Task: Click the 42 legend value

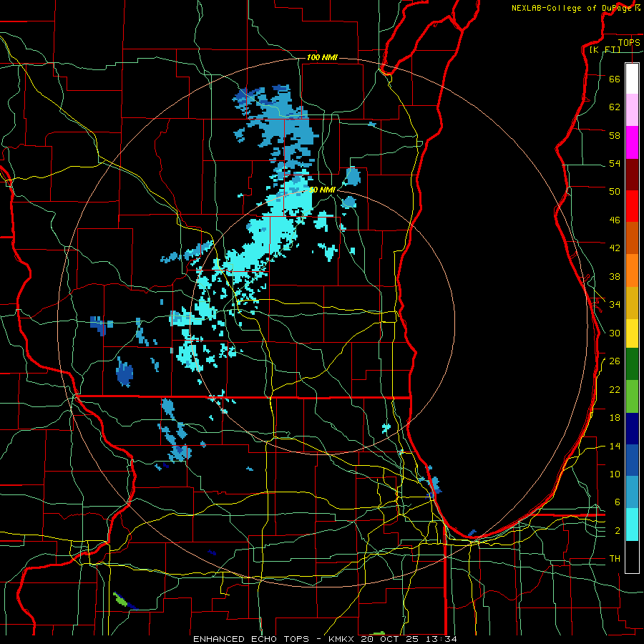Action: 615,248
